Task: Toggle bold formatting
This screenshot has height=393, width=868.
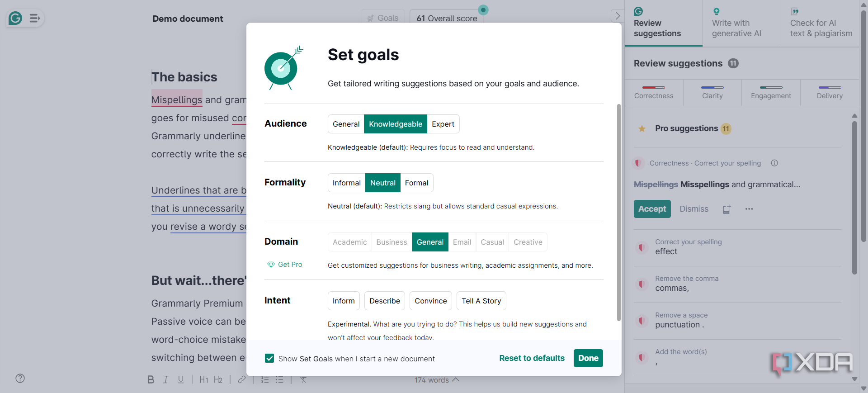Action: tap(151, 379)
